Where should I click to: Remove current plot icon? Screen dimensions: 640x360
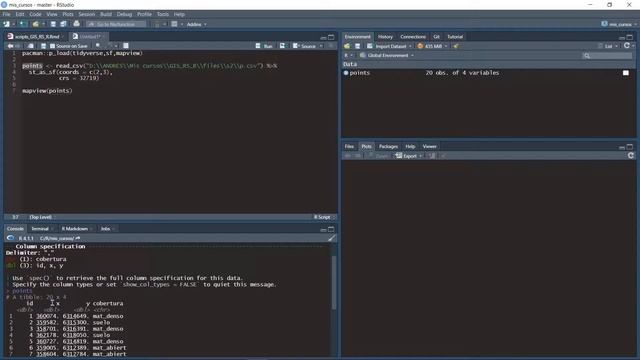[x=432, y=156]
